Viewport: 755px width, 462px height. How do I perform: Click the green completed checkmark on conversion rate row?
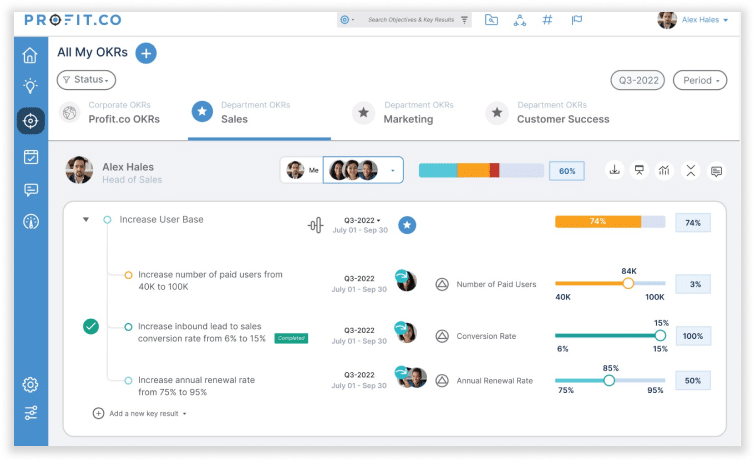[91, 327]
